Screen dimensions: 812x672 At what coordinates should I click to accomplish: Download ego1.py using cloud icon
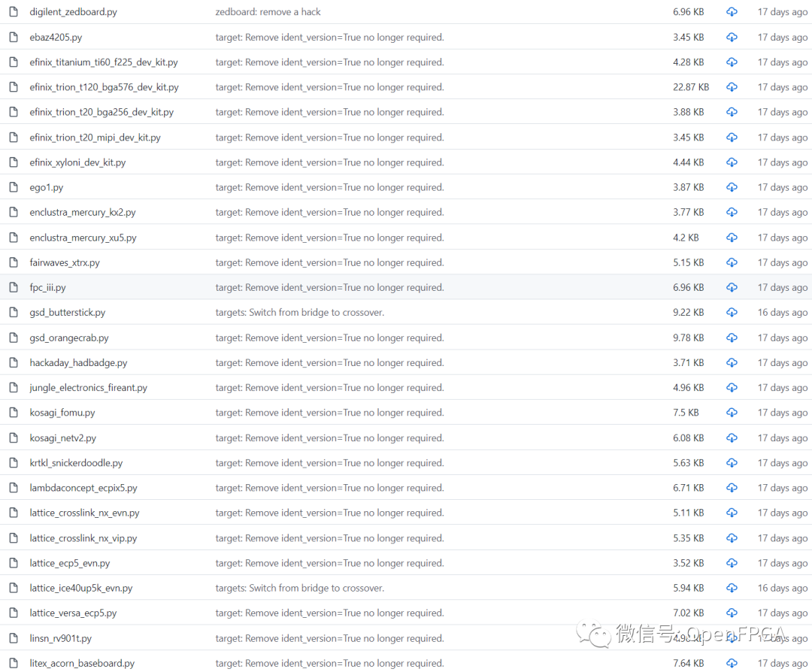(732, 187)
